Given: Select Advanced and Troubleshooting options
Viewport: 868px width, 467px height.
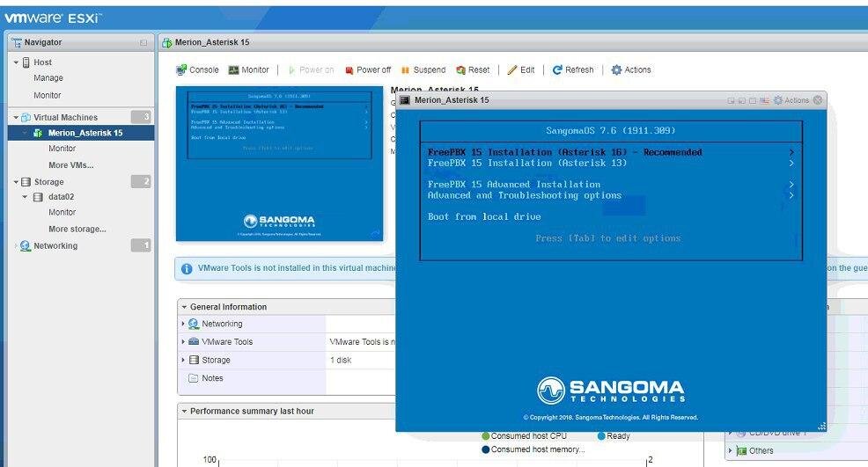Looking at the screenshot, I should point(524,195).
